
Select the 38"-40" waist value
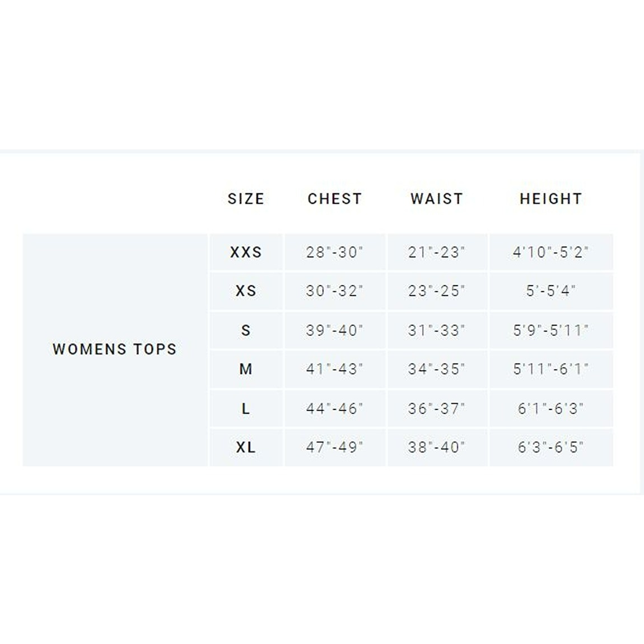437,447
